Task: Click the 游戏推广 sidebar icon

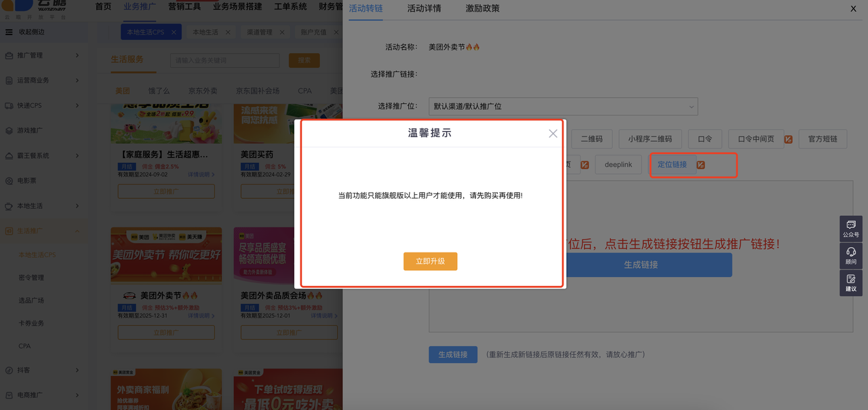Action: 9,130
